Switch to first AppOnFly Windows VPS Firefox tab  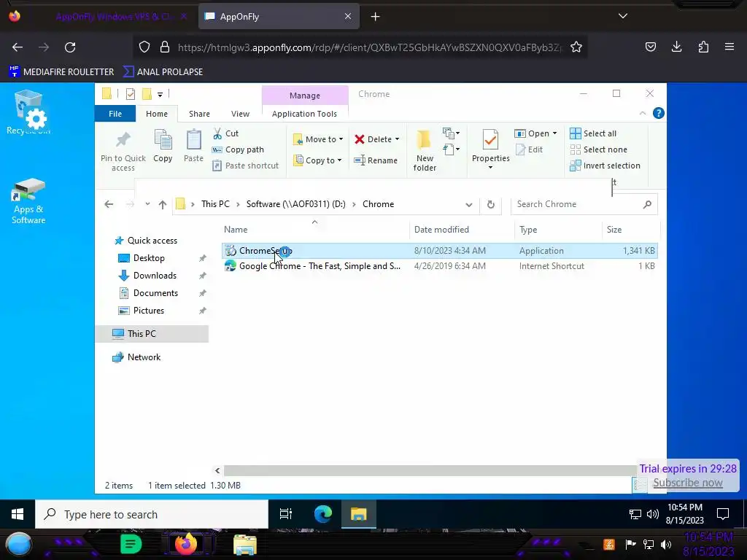112,17
